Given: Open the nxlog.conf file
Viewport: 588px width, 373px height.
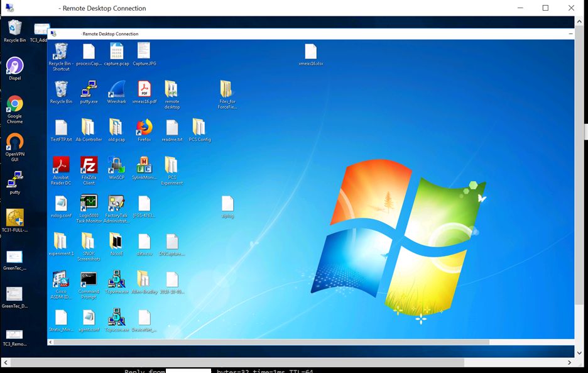Looking at the screenshot, I should (x=61, y=206).
